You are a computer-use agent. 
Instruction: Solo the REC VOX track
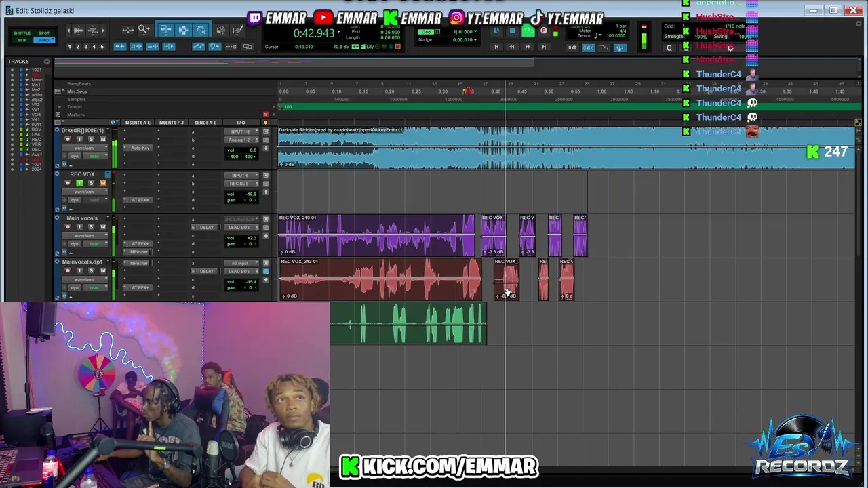(91, 183)
